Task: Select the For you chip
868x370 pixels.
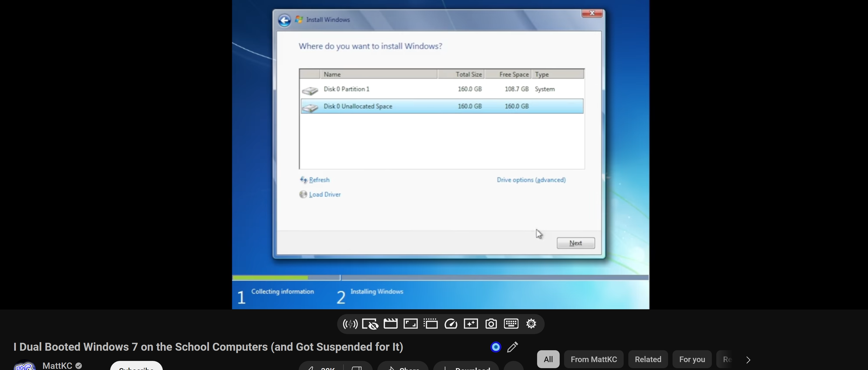Action: click(692, 359)
